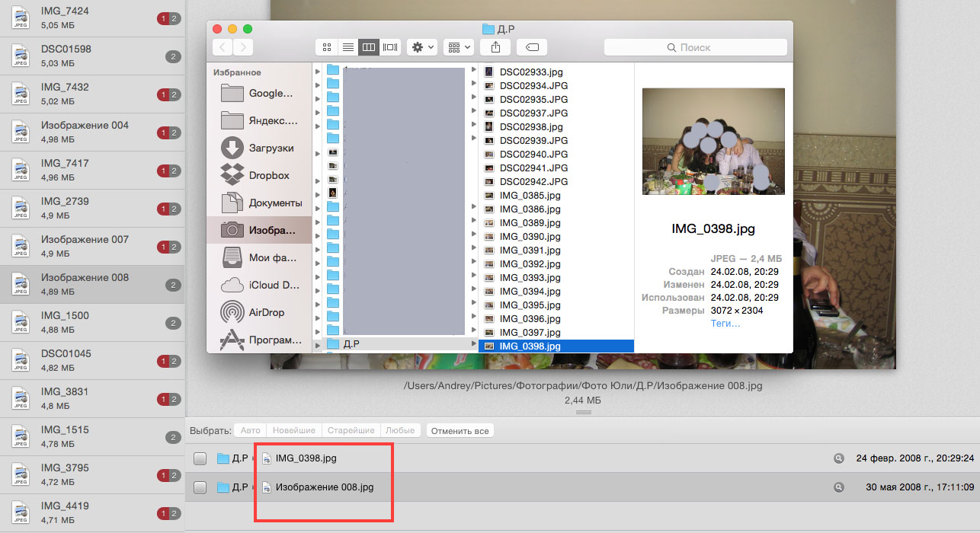Choose Любые selection option

400,430
